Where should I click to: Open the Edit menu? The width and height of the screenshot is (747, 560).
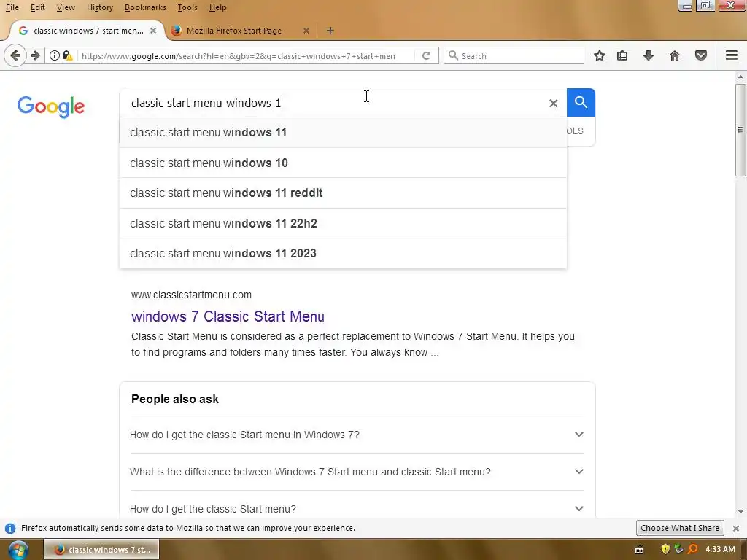tap(38, 7)
